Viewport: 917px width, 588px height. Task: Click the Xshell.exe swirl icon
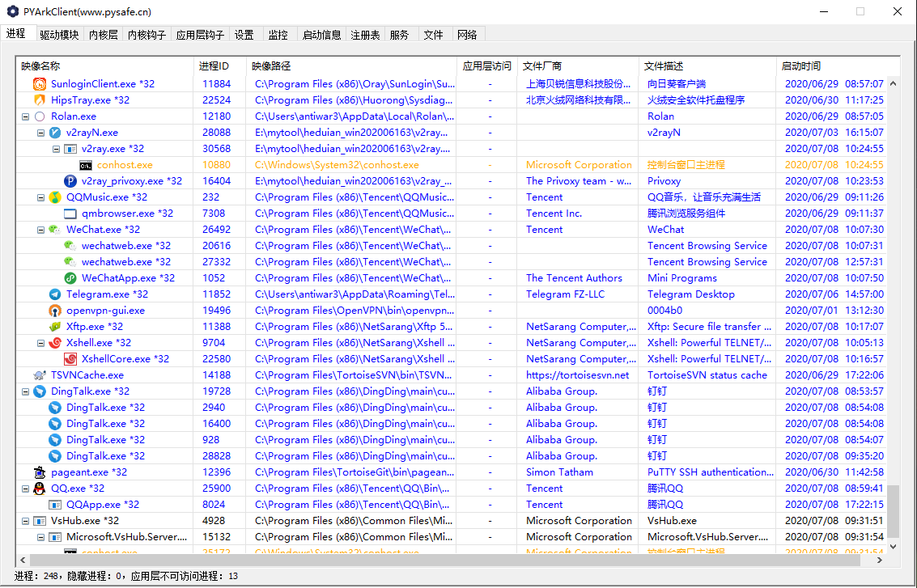[55, 343]
